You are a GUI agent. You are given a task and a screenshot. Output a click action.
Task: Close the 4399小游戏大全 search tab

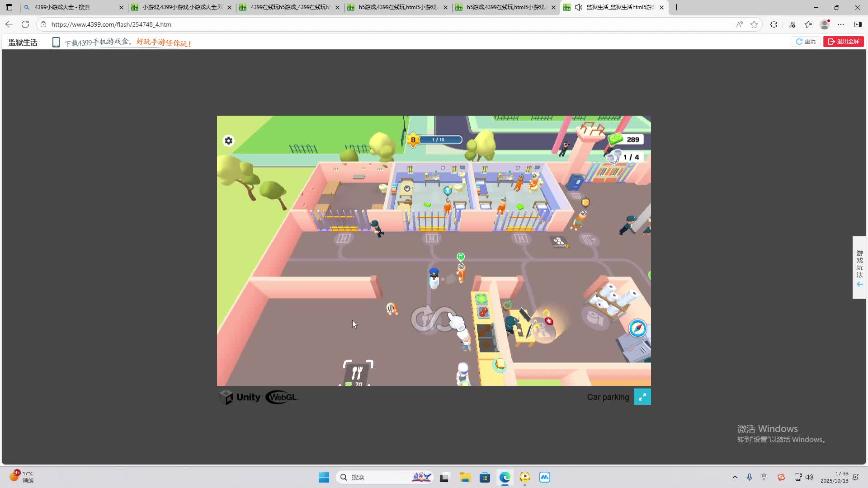coord(121,7)
